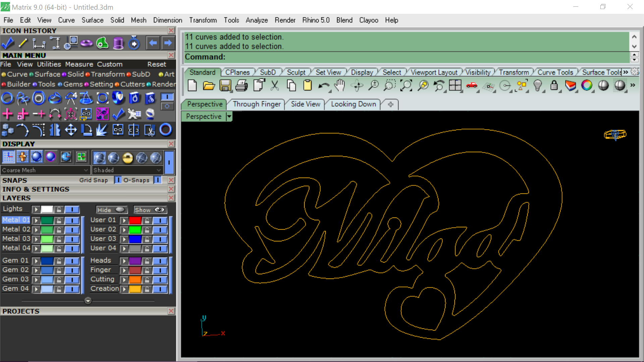Toggle visibility switch for User 01 layer
Viewport: 644px width, 362px height.
[x=160, y=221]
